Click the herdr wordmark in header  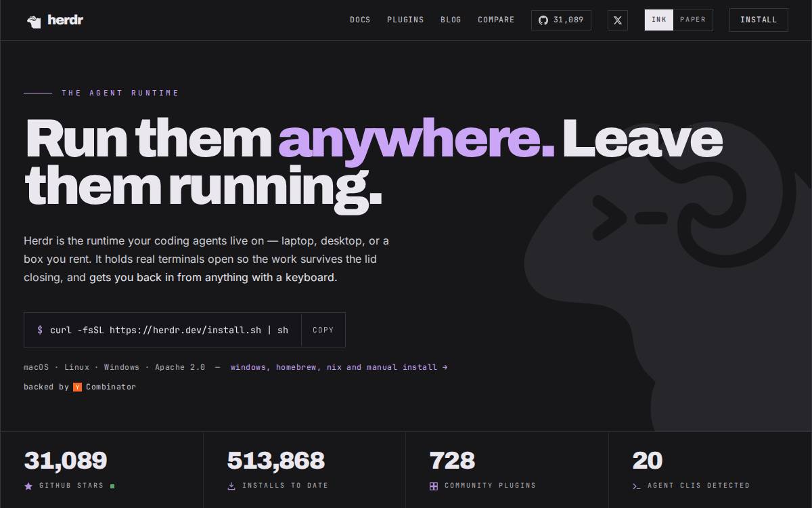point(66,20)
